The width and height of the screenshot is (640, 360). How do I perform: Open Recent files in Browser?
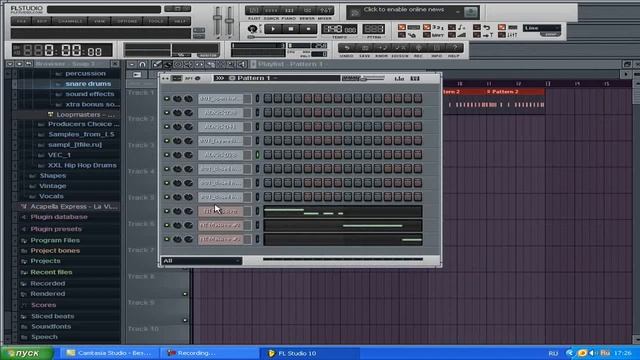(51, 272)
